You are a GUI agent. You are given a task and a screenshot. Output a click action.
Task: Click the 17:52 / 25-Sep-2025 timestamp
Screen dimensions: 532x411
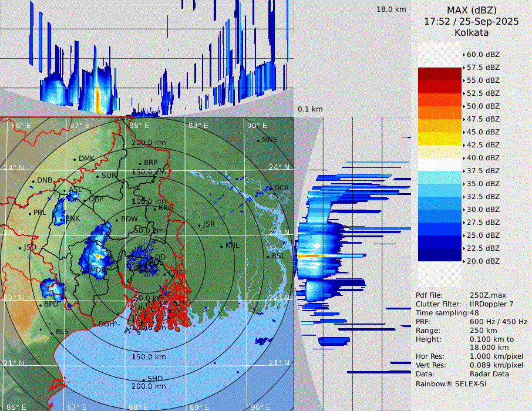(471, 21)
